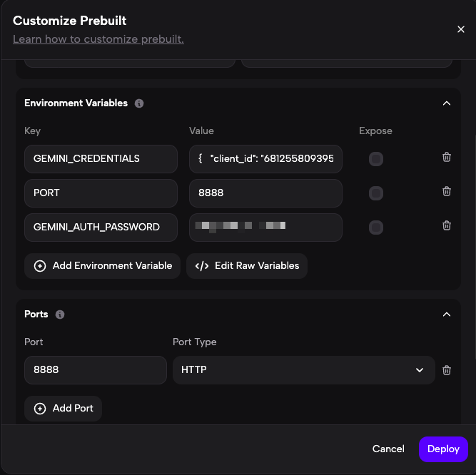
Task: Open the 'Learn how to customize prebuilt' link
Action: [x=98, y=39]
